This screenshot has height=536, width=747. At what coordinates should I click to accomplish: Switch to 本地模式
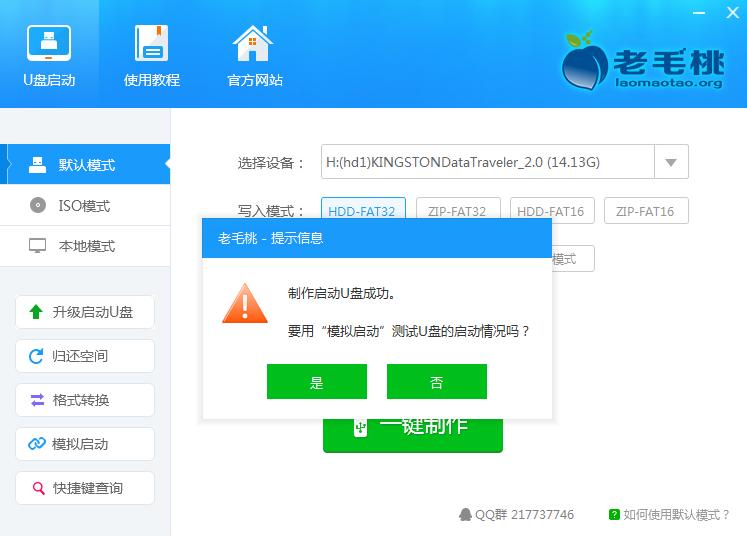pyautogui.click(x=85, y=246)
